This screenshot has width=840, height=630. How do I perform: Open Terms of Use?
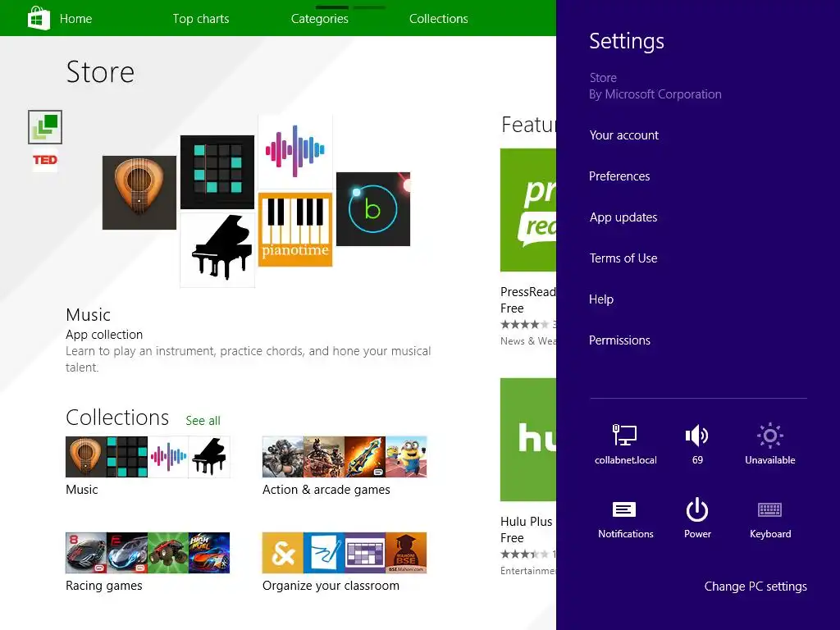(623, 258)
